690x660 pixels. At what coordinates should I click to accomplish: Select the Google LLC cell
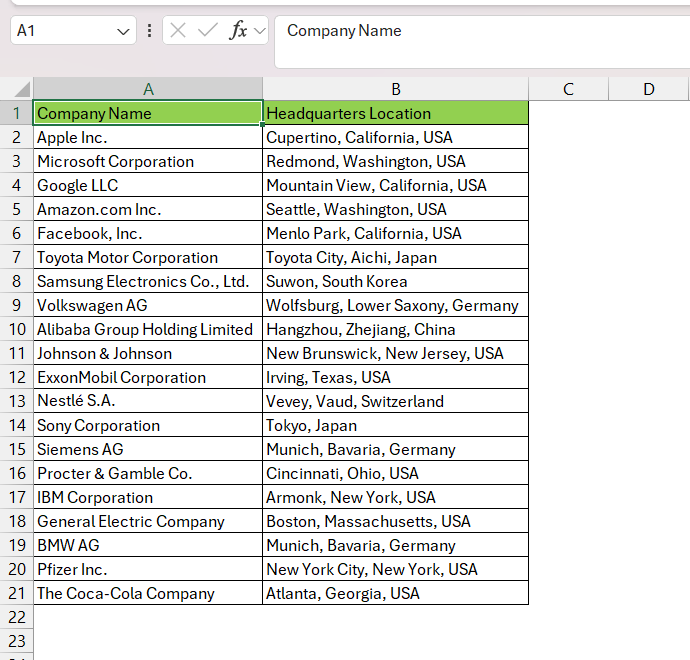[x=148, y=185]
